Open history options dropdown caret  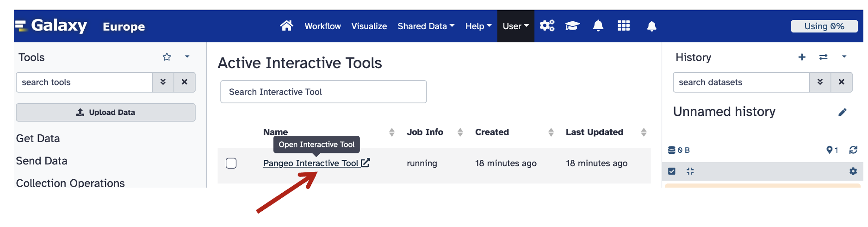[844, 57]
